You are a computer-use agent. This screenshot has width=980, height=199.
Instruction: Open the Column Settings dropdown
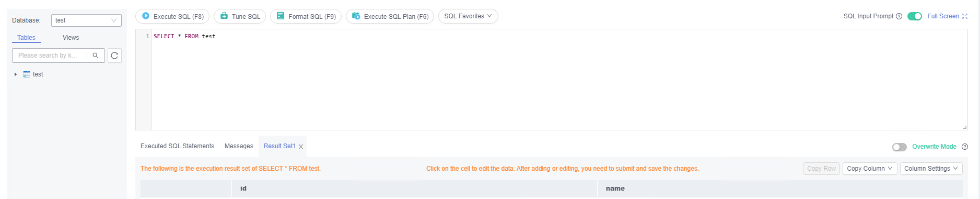pyautogui.click(x=931, y=169)
